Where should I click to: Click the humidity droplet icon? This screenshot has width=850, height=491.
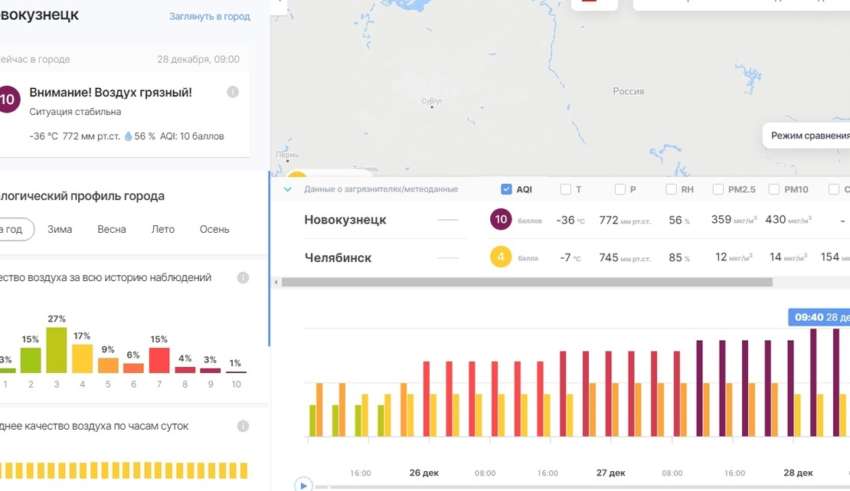128,136
